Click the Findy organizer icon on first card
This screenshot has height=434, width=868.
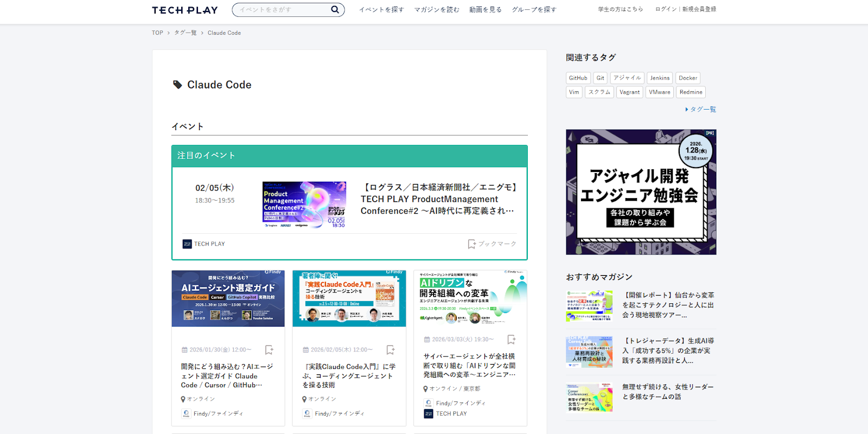click(x=186, y=414)
